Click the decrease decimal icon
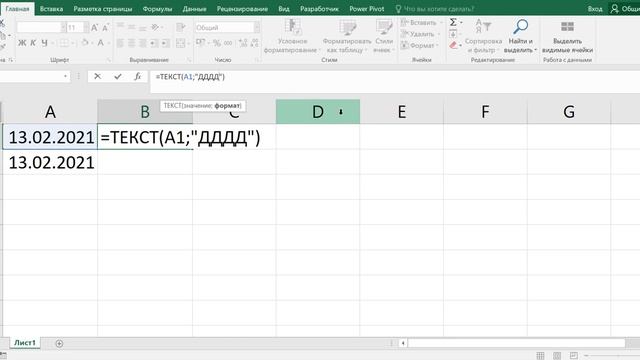Screen dimensions: 640x360 coord(255,43)
